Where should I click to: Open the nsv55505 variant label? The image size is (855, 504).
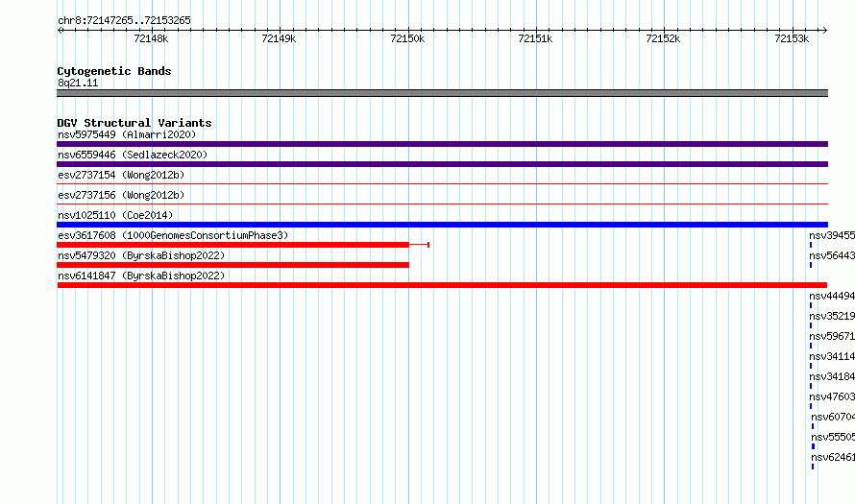coord(833,437)
